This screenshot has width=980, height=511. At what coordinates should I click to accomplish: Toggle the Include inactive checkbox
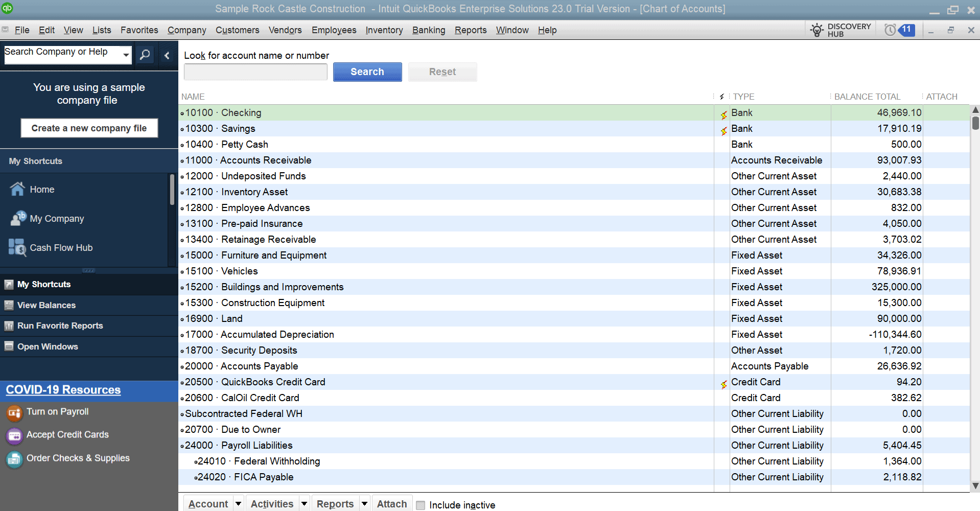[421, 505]
